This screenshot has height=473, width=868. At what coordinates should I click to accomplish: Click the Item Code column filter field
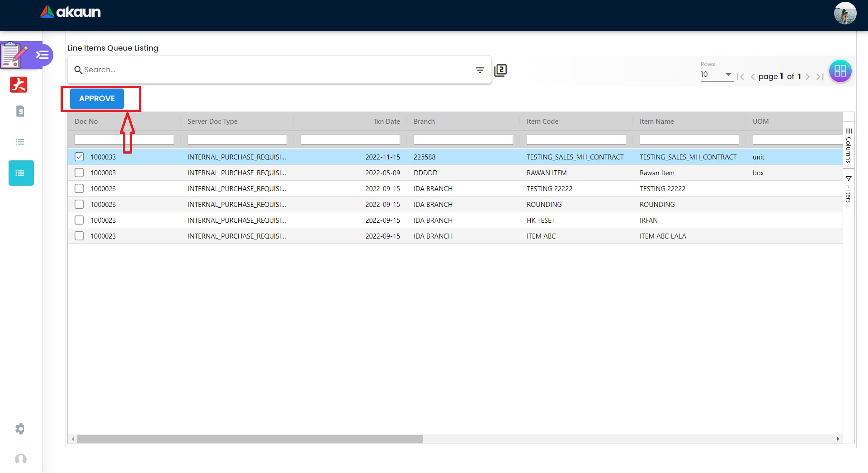point(576,140)
